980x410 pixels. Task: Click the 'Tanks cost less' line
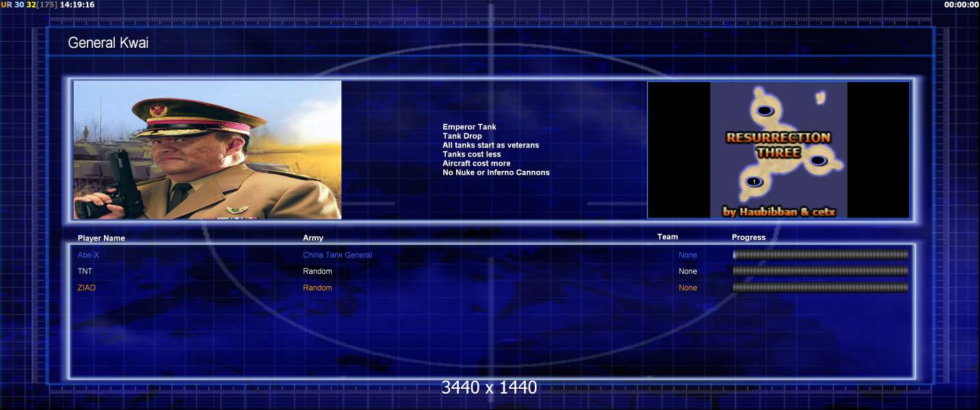pos(471,154)
